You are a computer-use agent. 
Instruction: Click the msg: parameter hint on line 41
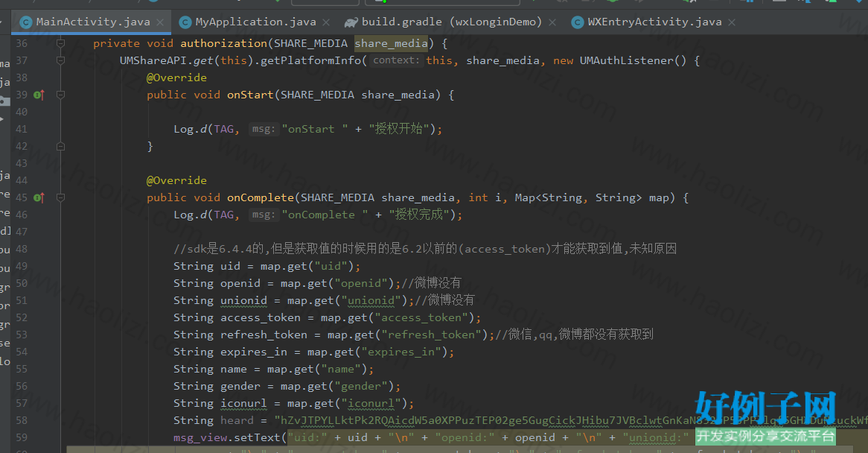tap(264, 129)
